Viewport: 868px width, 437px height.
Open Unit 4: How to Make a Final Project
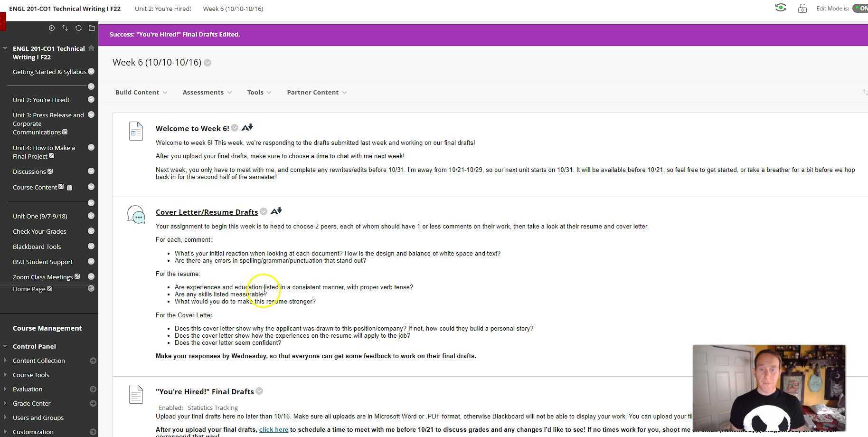click(44, 152)
